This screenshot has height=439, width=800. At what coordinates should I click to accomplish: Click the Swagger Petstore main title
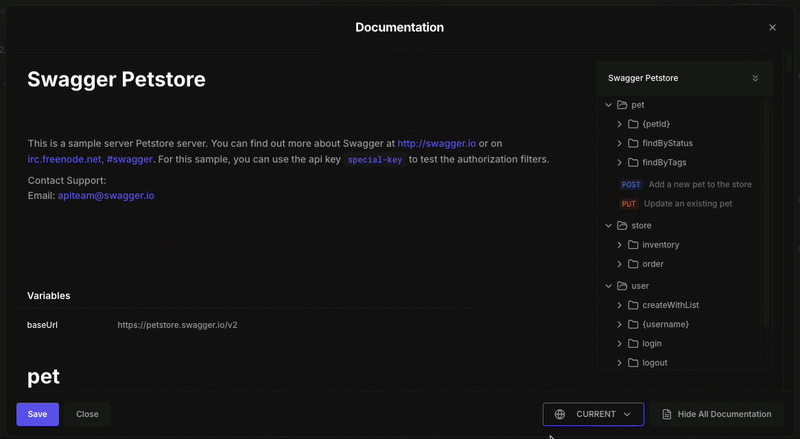click(116, 79)
